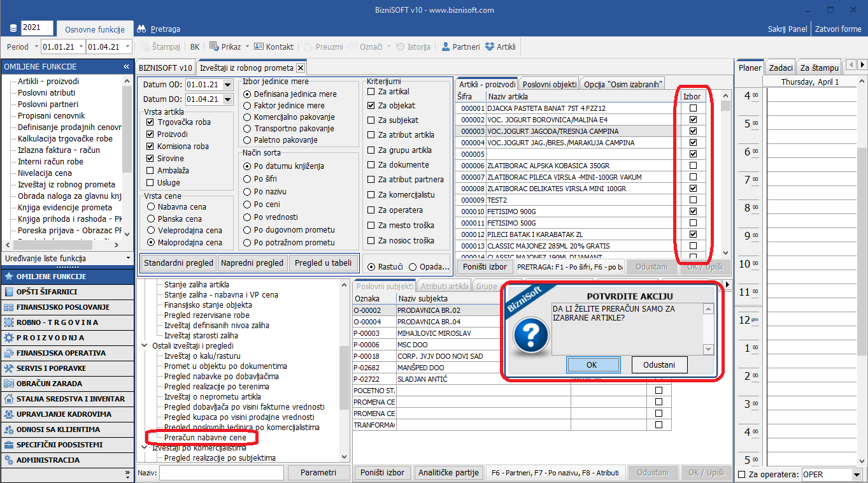The image size is (868, 483).
Task: Open Stalna sredstva i inventar house icon
Action: tap(9, 399)
